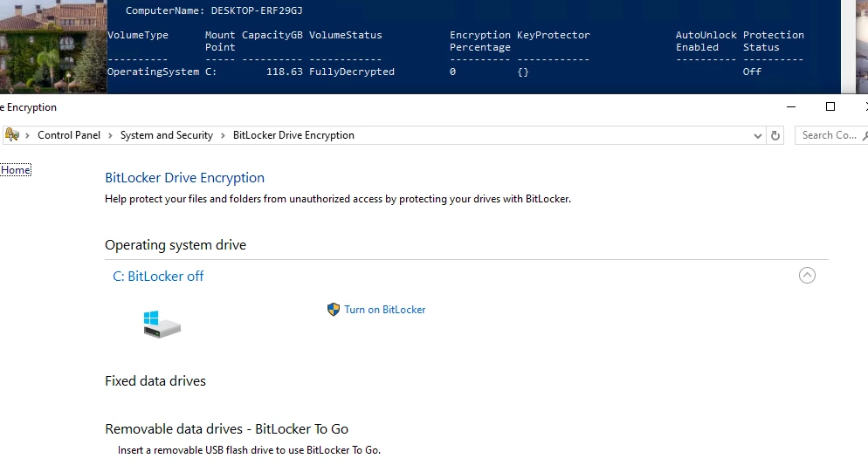This screenshot has width=868, height=472.
Task: Click ComputerName DESKTOP-ERF29GJ in PowerShell
Action: pyautogui.click(x=214, y=10)
